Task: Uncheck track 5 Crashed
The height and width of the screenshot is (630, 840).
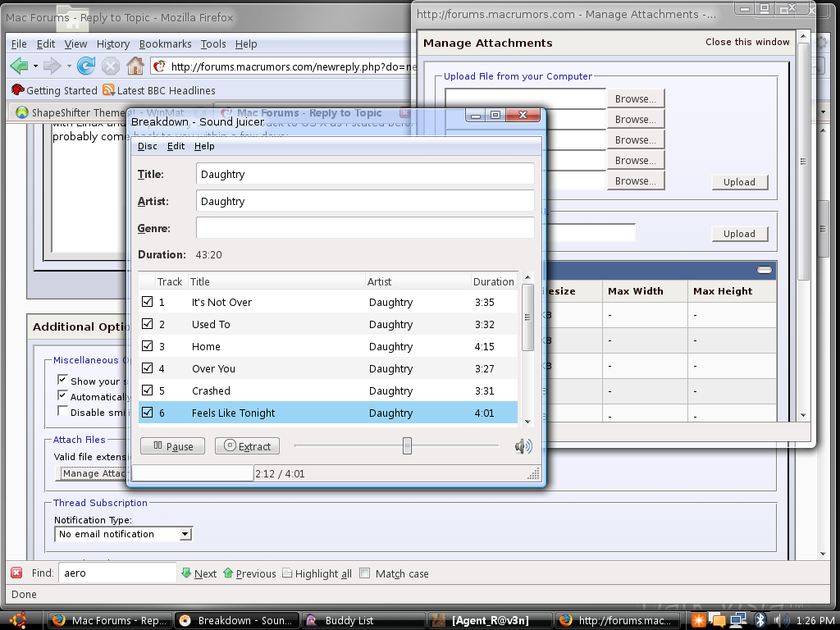Action: (x=148, y=390)
